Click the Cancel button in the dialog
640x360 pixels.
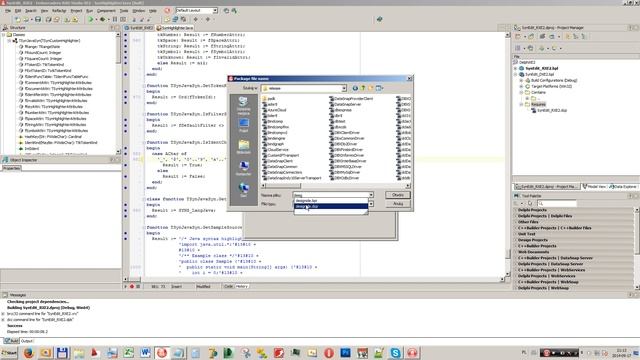coord(398,204)
